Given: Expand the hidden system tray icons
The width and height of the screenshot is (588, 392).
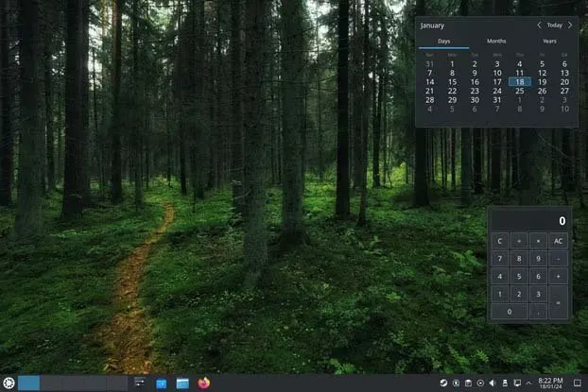Looking at the screenshot, I should click(528, 383).
